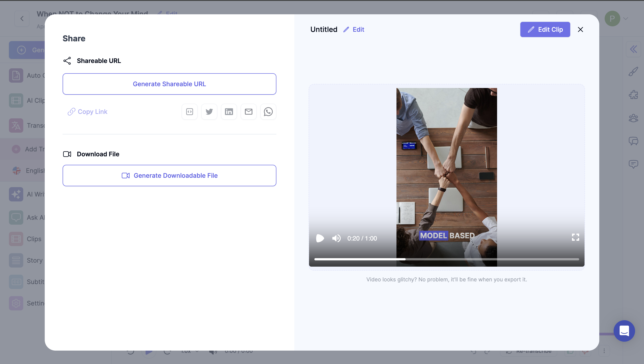
Task: Click the embed share icon
Action: (x=190, y=111)
